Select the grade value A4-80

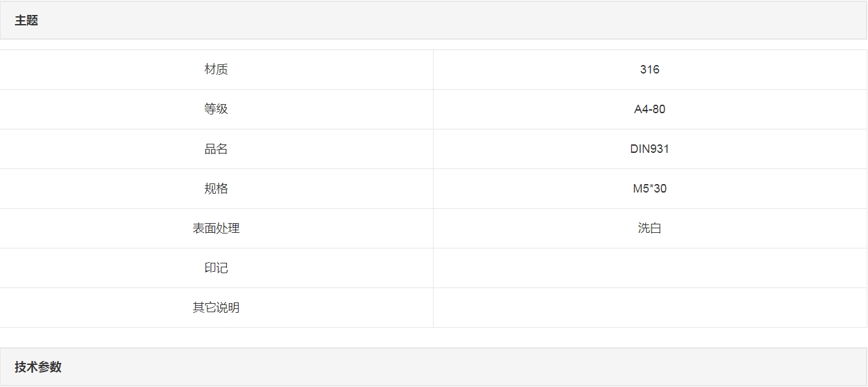(650, 109)
